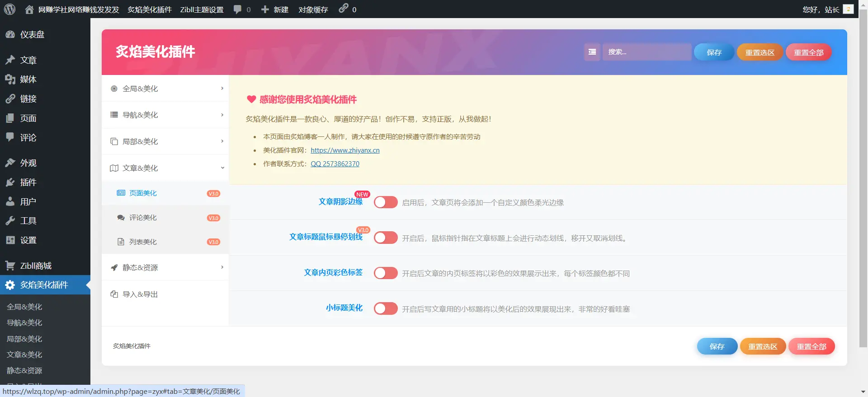This screenshot has height=397, width=868.
Task: Click the bottom 保存 button
Action: tap(717, 346)
